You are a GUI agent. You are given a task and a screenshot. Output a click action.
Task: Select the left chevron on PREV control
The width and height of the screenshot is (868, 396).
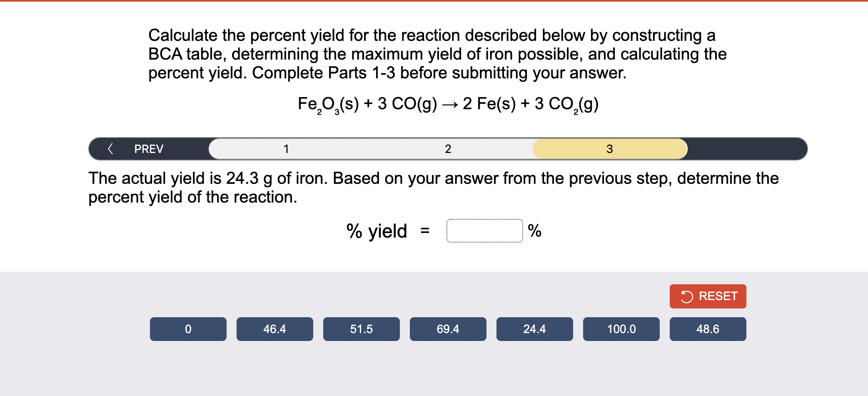110,148
